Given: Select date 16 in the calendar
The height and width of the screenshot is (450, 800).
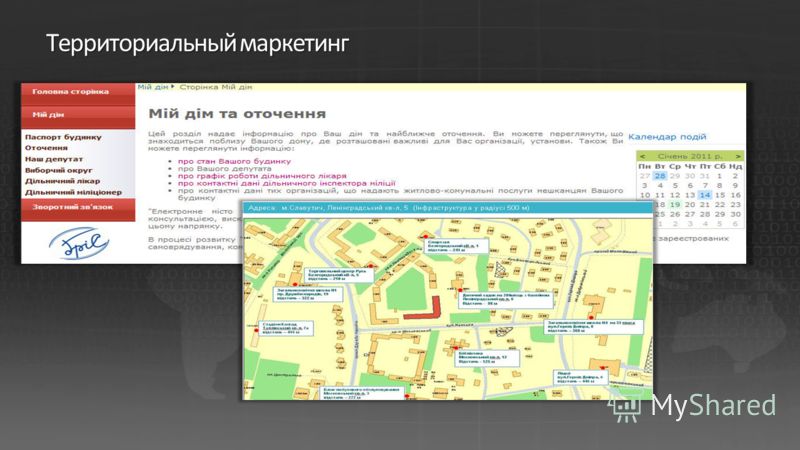Looking at the screenshot, I should coord(735,195).
